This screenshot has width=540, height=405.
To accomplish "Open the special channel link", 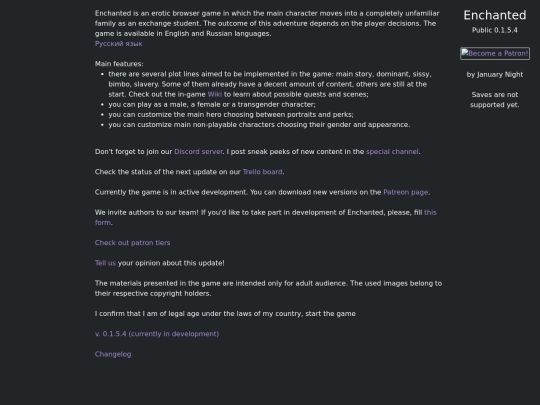I will (392, 152).
